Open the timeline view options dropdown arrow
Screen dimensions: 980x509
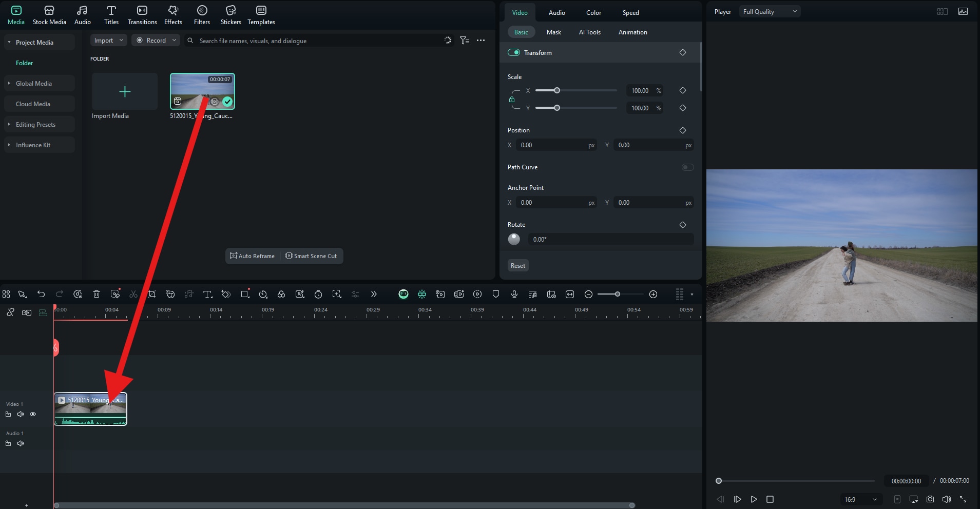[x=692, y=295]
